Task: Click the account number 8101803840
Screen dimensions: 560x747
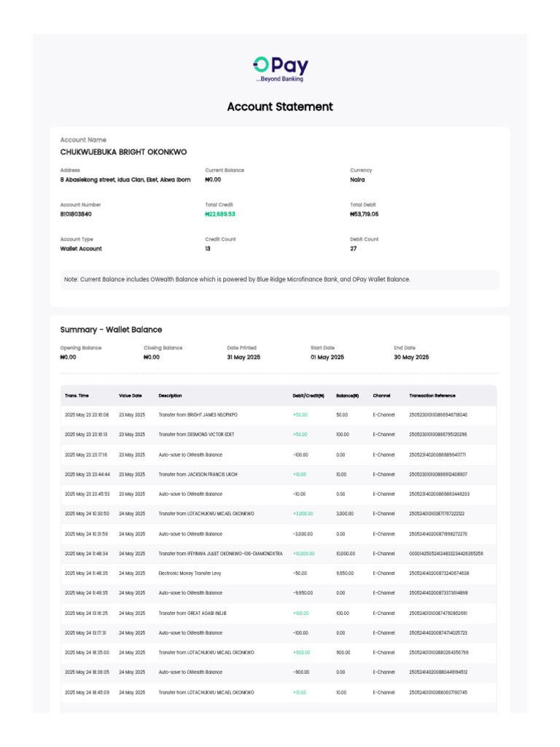Action: (76, 214)
